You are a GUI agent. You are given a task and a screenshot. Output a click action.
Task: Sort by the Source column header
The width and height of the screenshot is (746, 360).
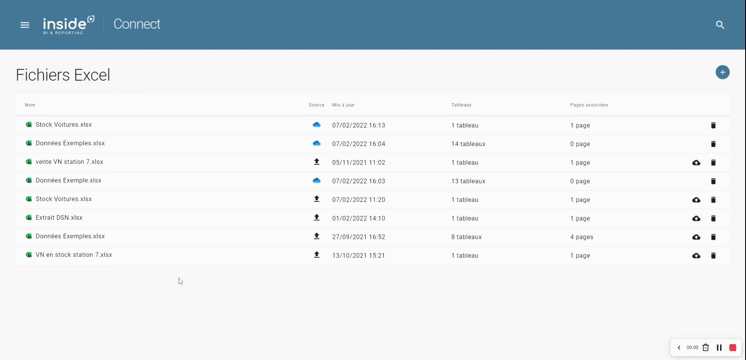316,105
